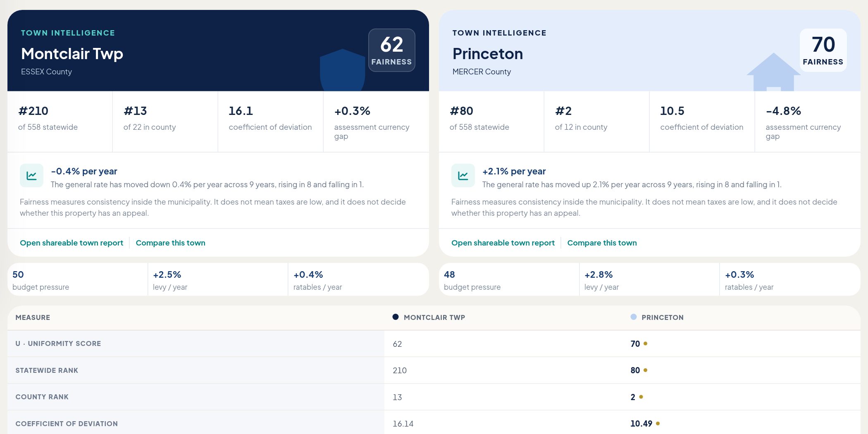
Task: Compare this town link under Montclair Twp
Action: point(170,243)
